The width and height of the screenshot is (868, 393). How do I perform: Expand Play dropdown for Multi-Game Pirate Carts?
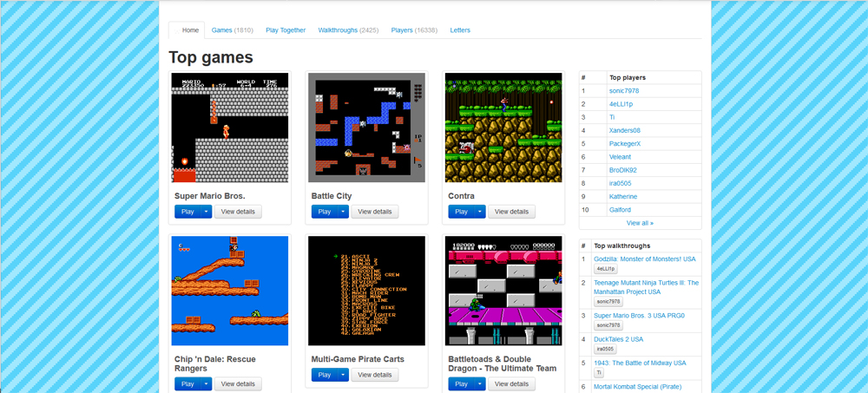pyautogui.click(x=343, y=375)
